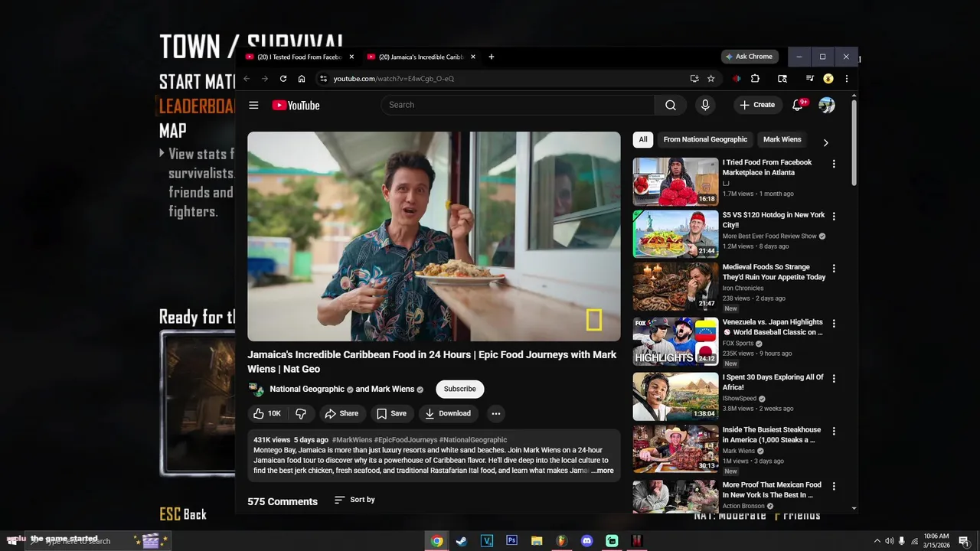The width and height of the screenshot is (980, 551).
Task: Click the Chrome address bar URL
Action: pos(394,78)
